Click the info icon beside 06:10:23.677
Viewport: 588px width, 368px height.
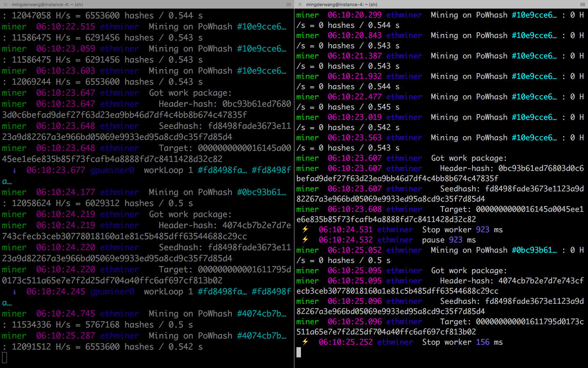[14, 171]
